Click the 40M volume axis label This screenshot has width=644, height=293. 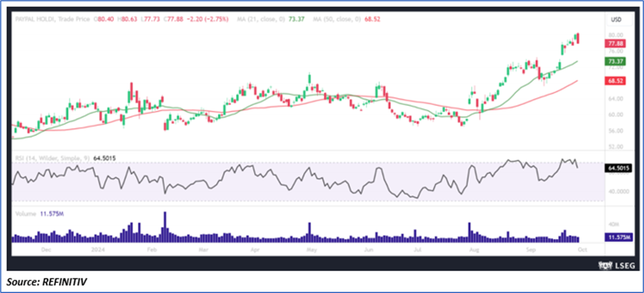613,224
